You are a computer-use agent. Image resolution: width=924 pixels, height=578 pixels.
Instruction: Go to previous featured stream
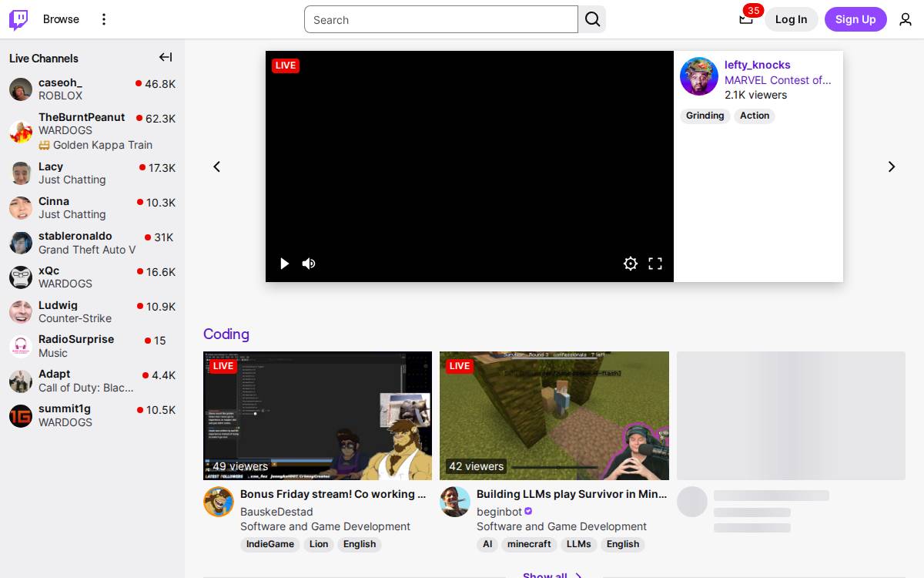pyautogui.click(x=217, y=166)
